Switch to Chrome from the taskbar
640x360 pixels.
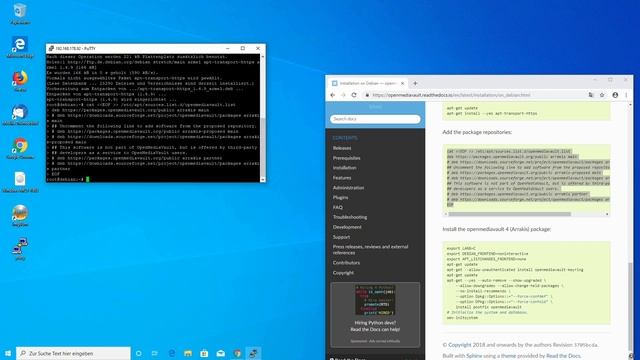237,353
